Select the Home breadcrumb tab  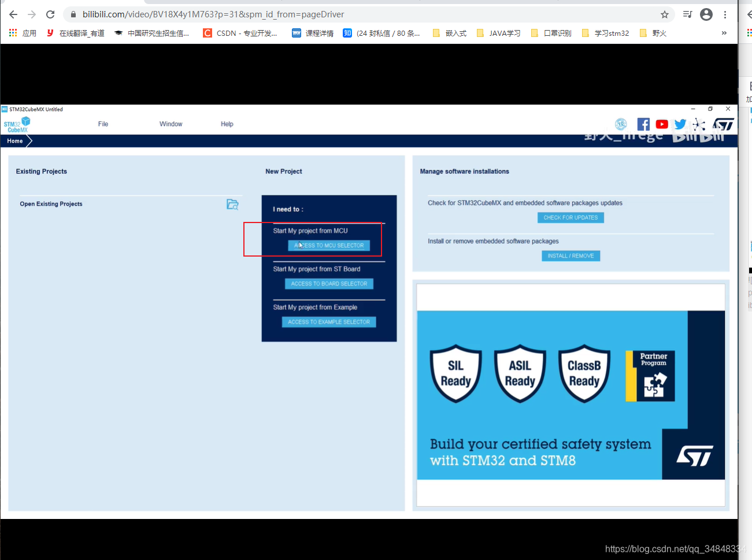15,141
